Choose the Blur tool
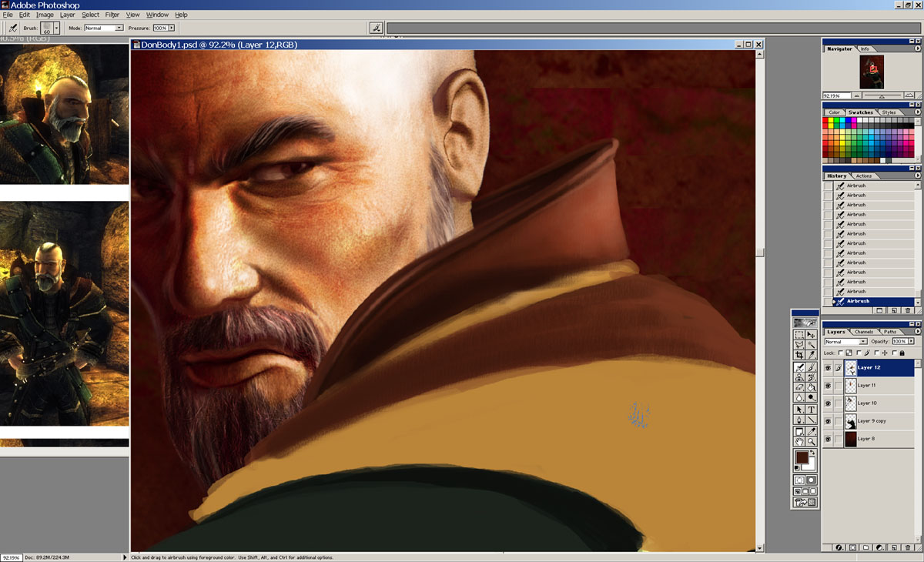The image size is (924, 562). tap(799, 397)
